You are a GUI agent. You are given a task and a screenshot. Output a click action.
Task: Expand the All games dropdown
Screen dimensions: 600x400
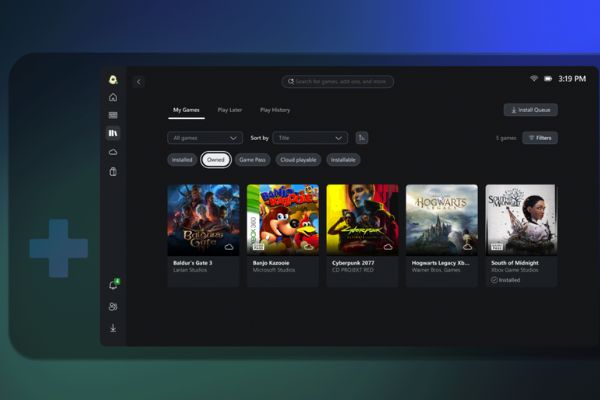click(x=205, y=138)
